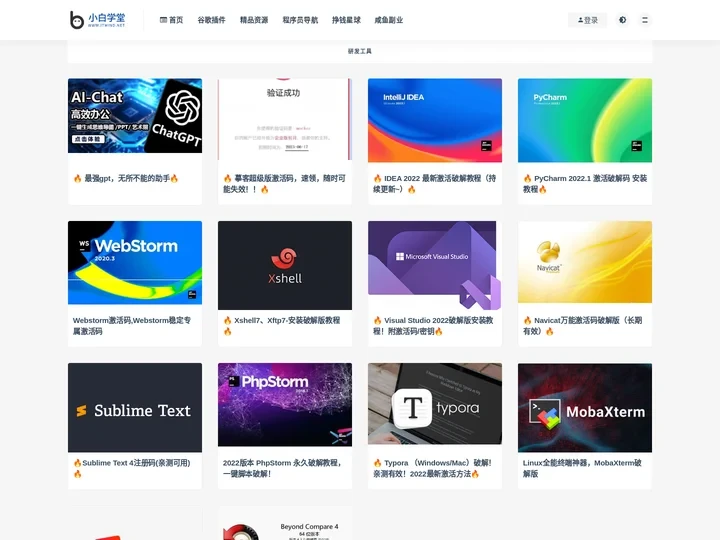Open the MobaXterm cover image

pos(585,408)
